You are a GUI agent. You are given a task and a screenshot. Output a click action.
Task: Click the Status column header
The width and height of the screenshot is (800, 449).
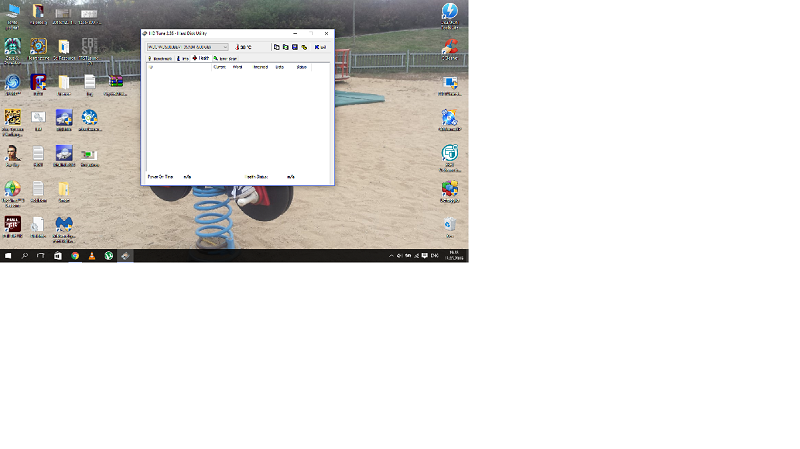click(x=301, y=67)
